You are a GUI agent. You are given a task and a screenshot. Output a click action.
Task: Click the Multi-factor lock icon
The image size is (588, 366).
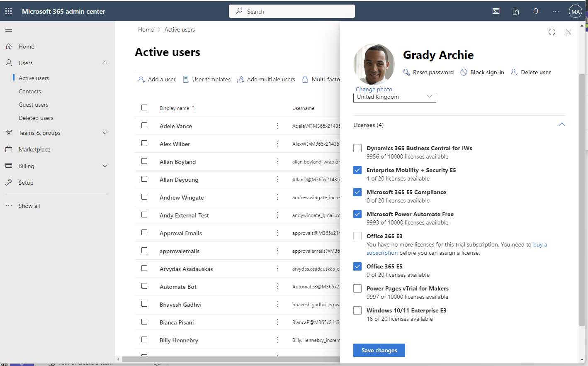tap(305, 79)
